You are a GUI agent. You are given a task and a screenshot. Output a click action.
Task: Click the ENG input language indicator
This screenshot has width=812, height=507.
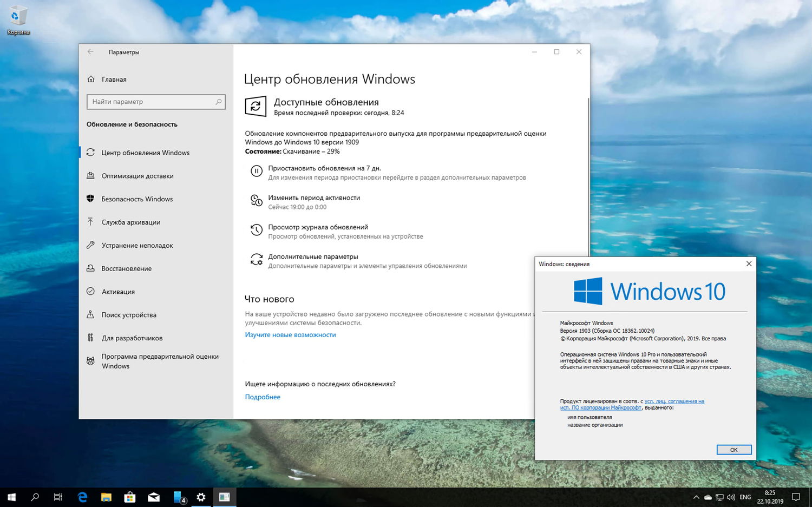[745, 497]
